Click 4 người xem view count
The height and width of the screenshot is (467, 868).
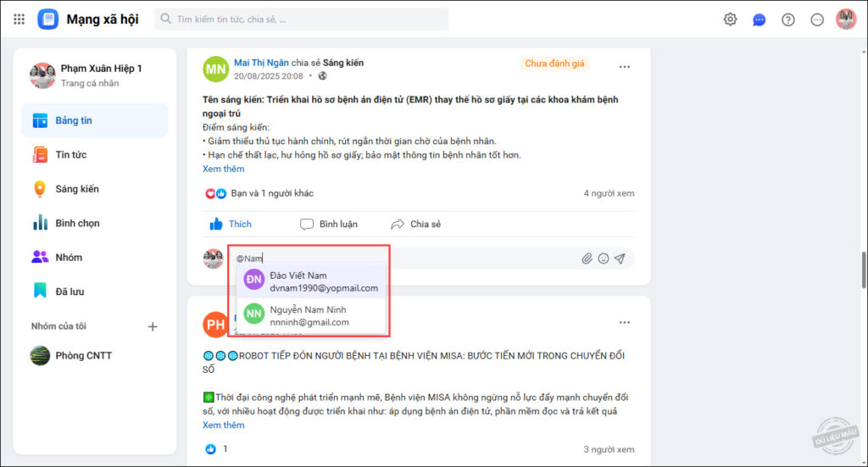(609, 193)
